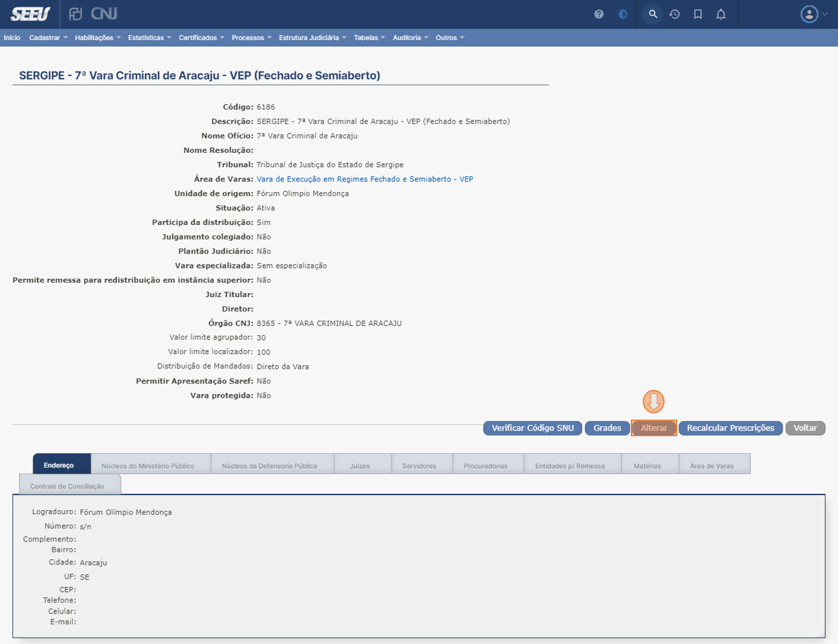Click the Verificar Código SNU button
The width and height of the screenshot is (838, 644).
pyautogui.click(x=532, y=428)
